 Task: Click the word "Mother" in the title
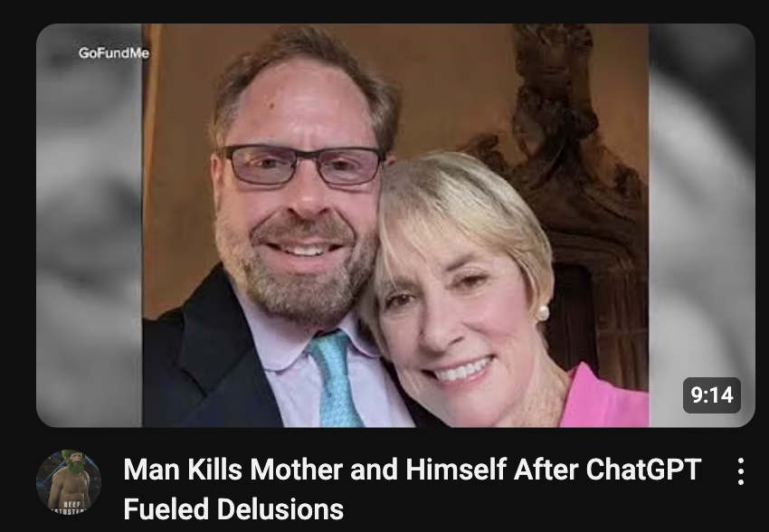(x=296, y=470)
